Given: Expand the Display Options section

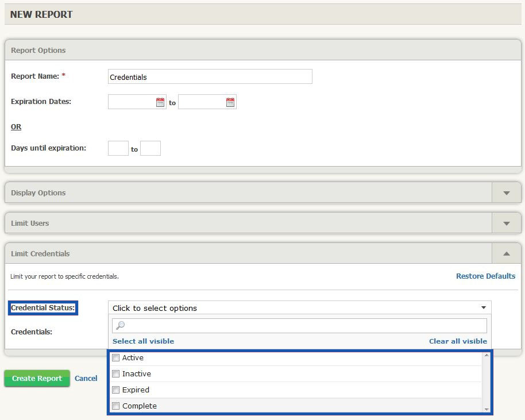Looking at the screenshot, I should [x=506, y=192].
